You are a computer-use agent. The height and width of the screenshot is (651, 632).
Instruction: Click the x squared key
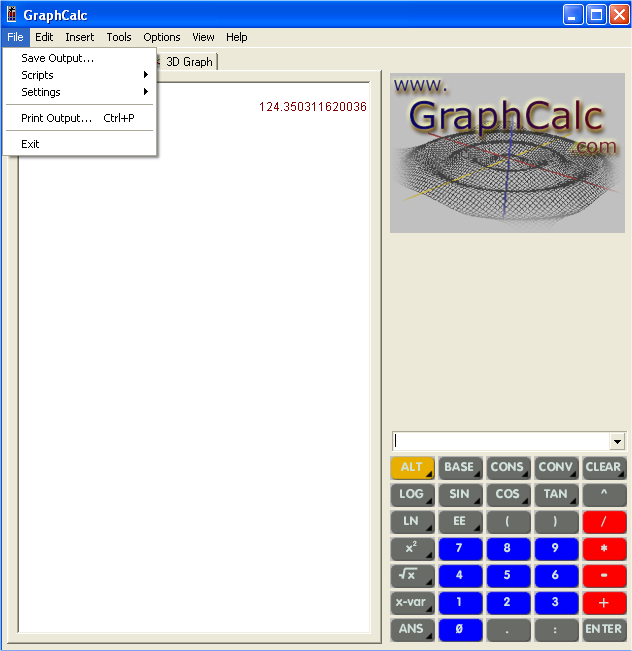point(412,549)
